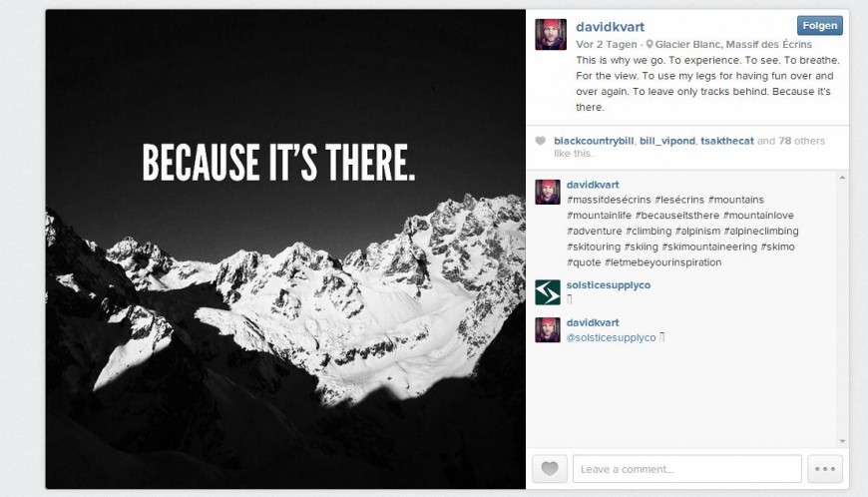
Task: Click into the Leave a comment field
Action: point(687,469)
